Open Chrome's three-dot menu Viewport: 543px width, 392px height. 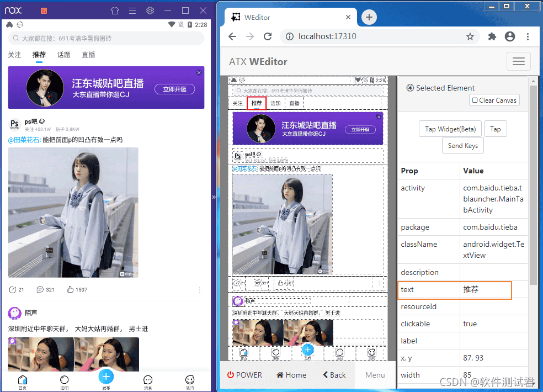click(528, 36)
